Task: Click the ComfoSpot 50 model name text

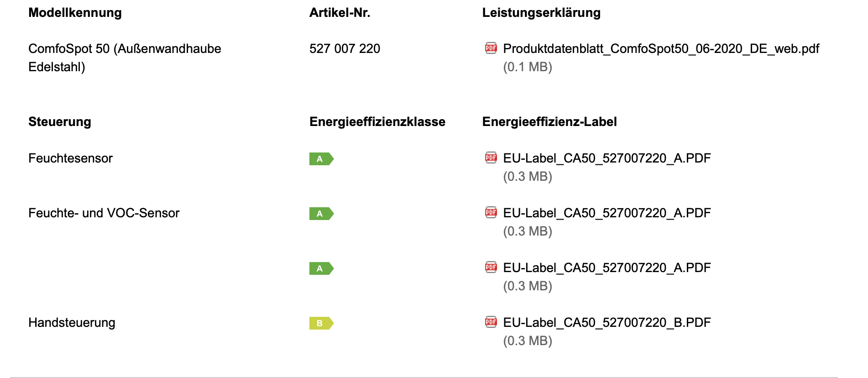Action: (125, 58)
